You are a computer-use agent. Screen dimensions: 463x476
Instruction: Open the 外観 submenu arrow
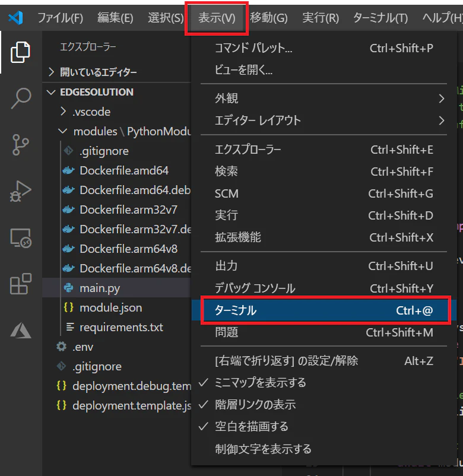click(x=442, y=99)
